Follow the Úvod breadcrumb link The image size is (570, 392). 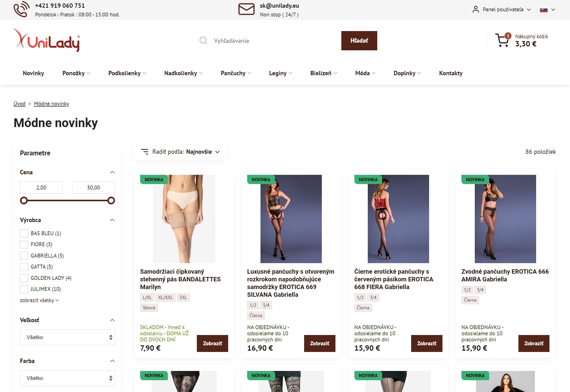pos(20,104)
